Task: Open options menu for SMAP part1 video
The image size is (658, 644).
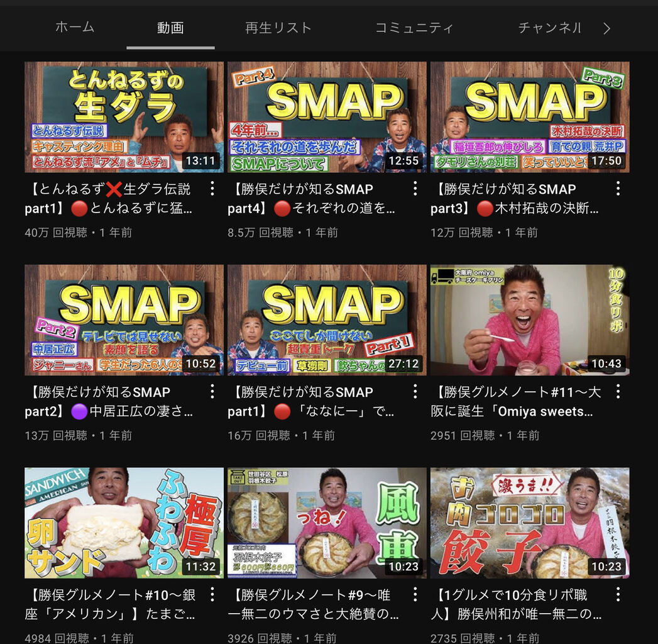Action: 415,391
